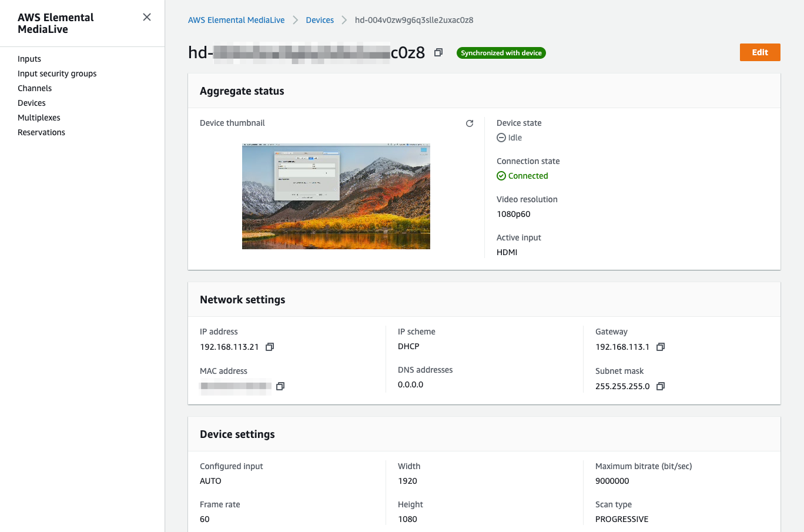Go to Reservations in the sidebar

41,132
